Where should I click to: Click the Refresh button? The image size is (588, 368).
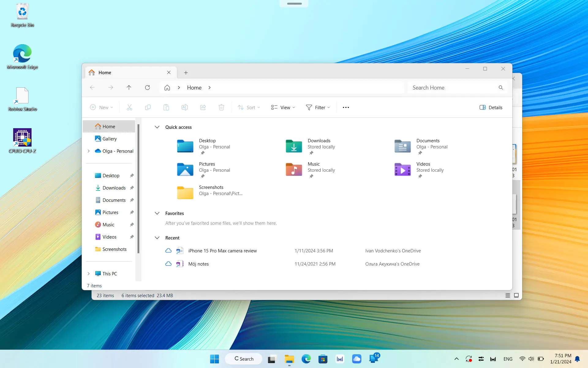tap(147, 88)
